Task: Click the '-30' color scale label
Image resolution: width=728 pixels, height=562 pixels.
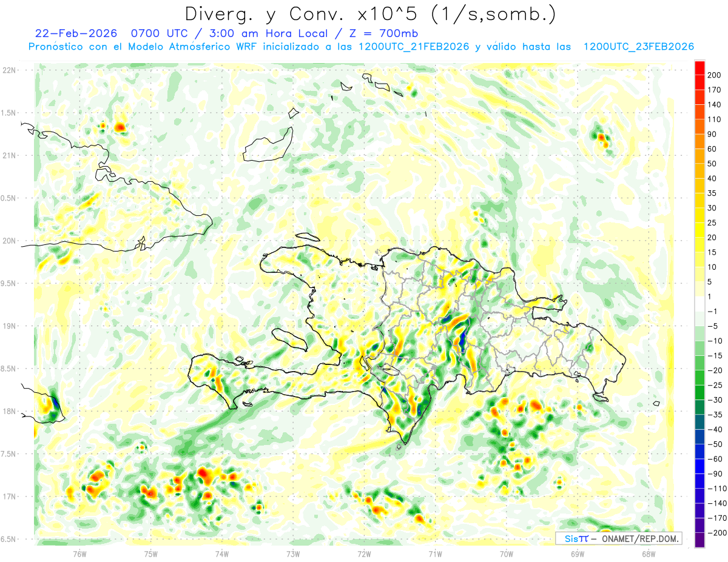Action: click(x=714, y=400)
